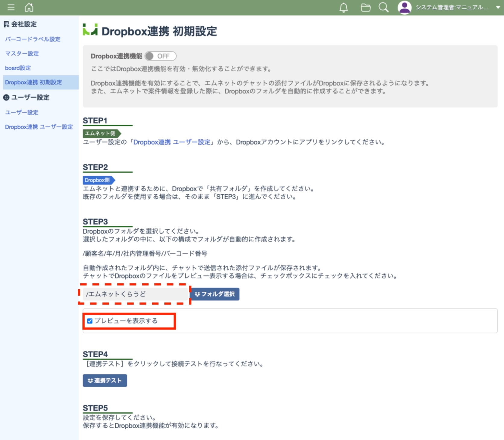This screenshot has height=440, width=504.
Task: Select マスター設定 in sidebar
Action: (x=22, y=54)
